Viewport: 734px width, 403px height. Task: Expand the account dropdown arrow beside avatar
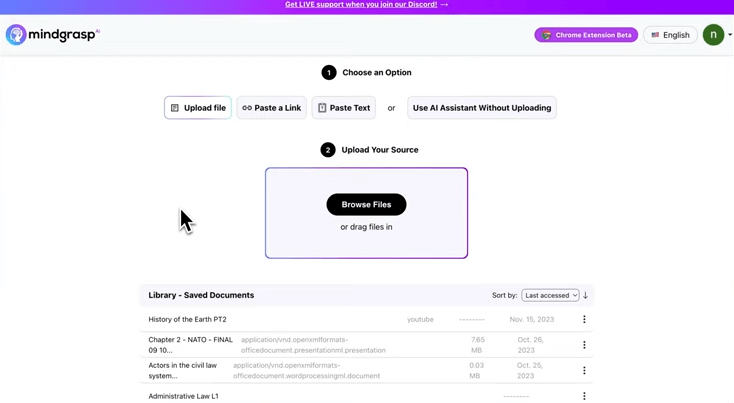[729, 35]
